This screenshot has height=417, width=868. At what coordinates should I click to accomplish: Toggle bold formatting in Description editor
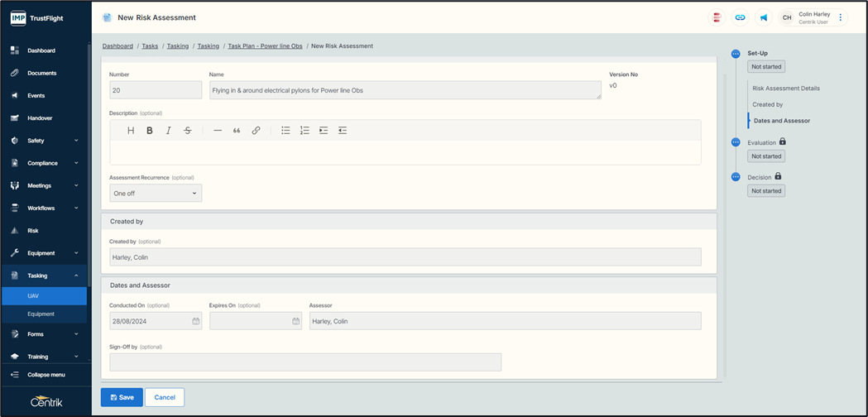coord(150,131)
